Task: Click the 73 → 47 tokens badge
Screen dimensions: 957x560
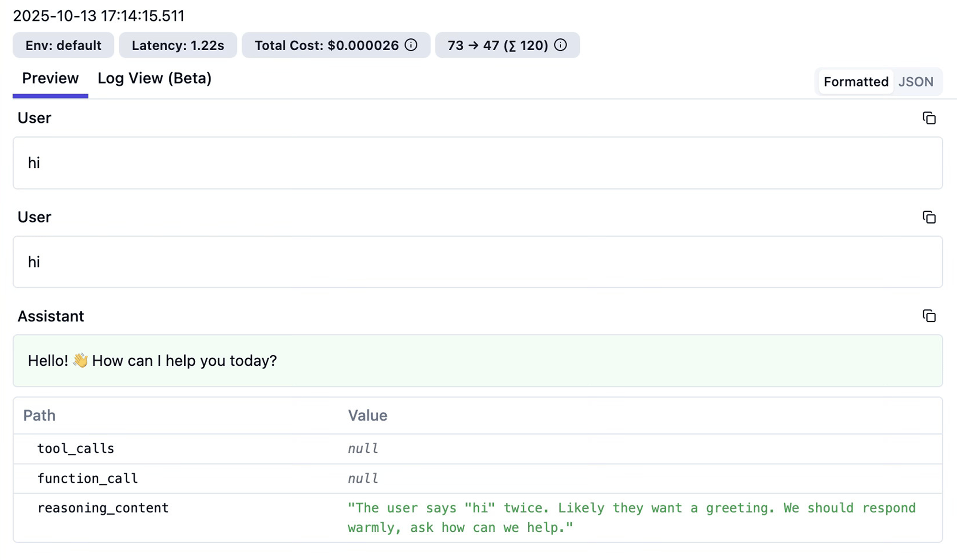Action: pos(498,45)
